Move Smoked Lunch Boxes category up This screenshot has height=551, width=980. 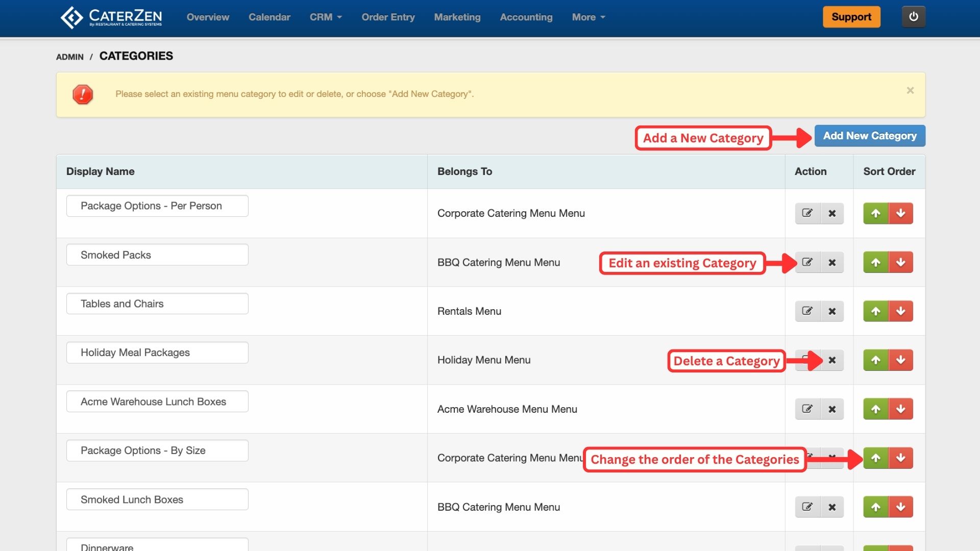876,507
